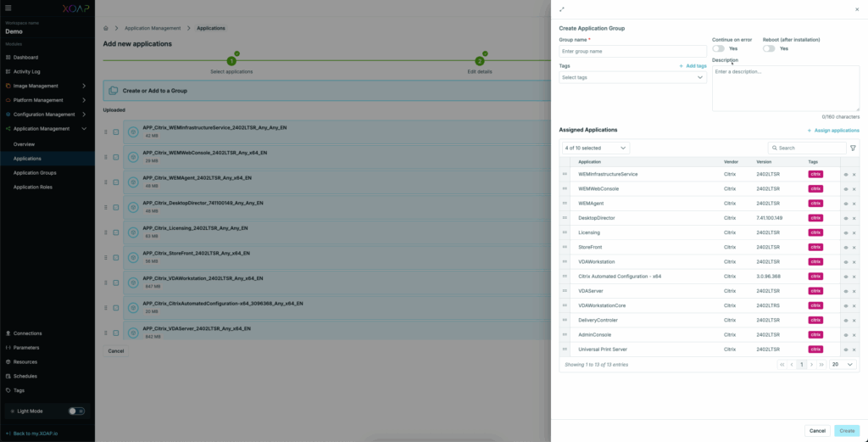Remove WEMAgent from assigned applications
Screen dimensions: 868x442
(x=854, y=204)
